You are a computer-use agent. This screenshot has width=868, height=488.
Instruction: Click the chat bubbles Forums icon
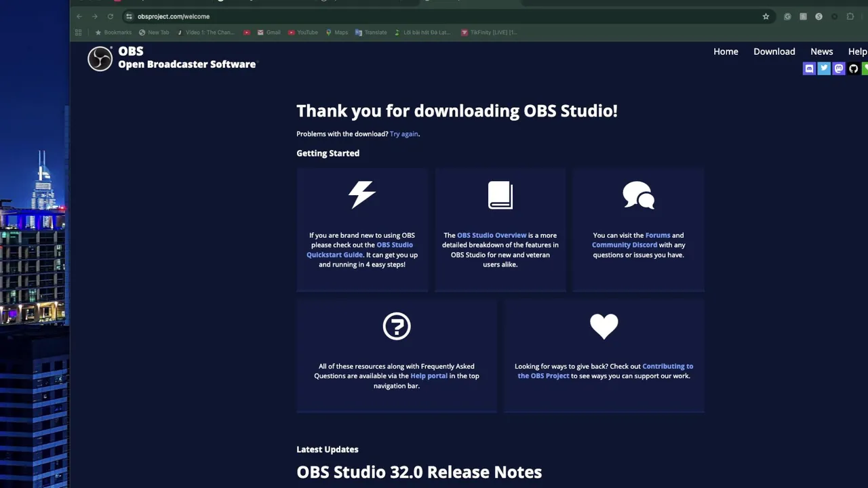[638, 195]
